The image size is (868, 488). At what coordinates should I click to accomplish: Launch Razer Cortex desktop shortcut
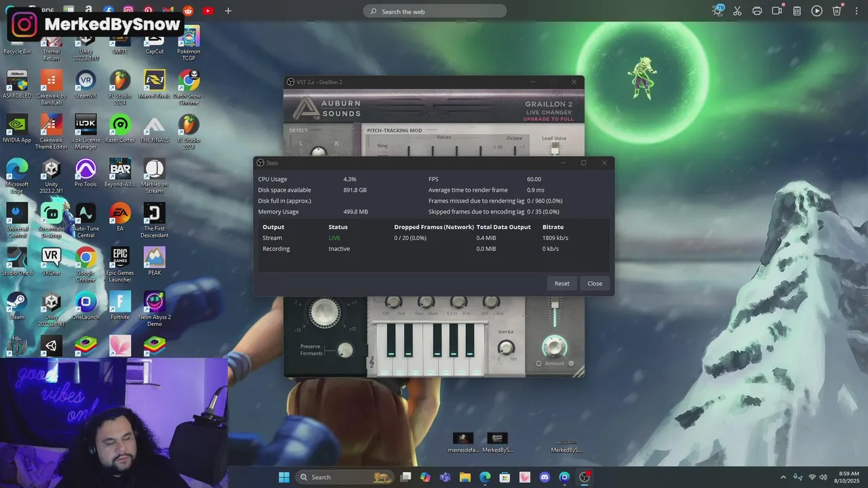point(120,129)
